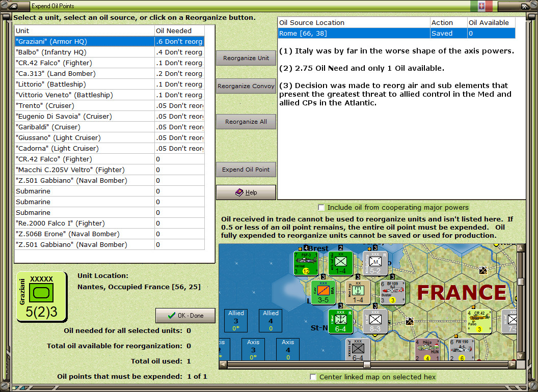This screenshot has width=538, height=392.
Task: Select the "Graziani" (Armor HQ) row
Action: click(110, 42)
